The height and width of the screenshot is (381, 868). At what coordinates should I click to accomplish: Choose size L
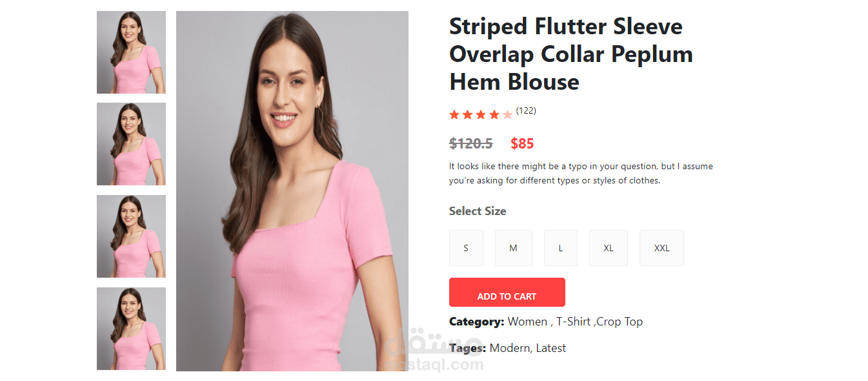(561, 248)
